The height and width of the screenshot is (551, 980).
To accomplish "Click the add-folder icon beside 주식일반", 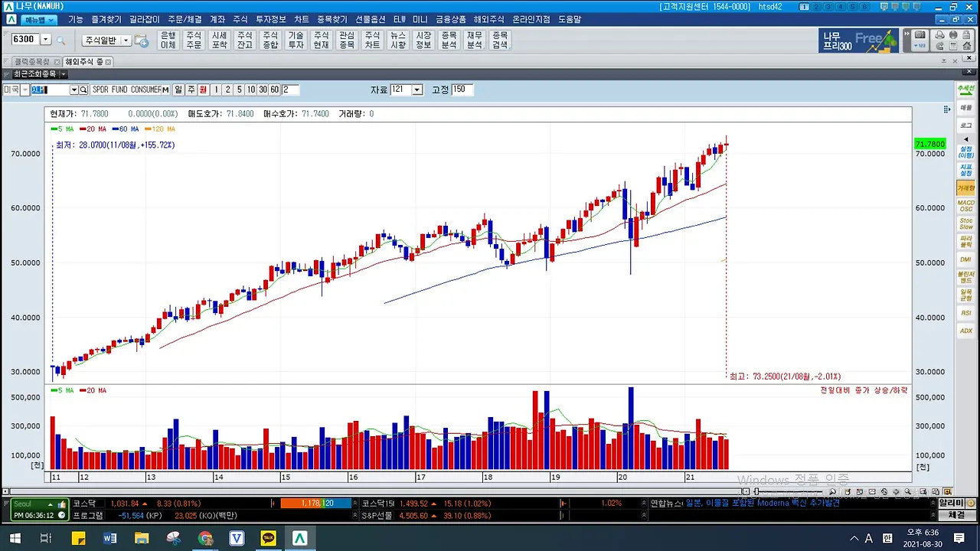I will [x=142, y=40].
